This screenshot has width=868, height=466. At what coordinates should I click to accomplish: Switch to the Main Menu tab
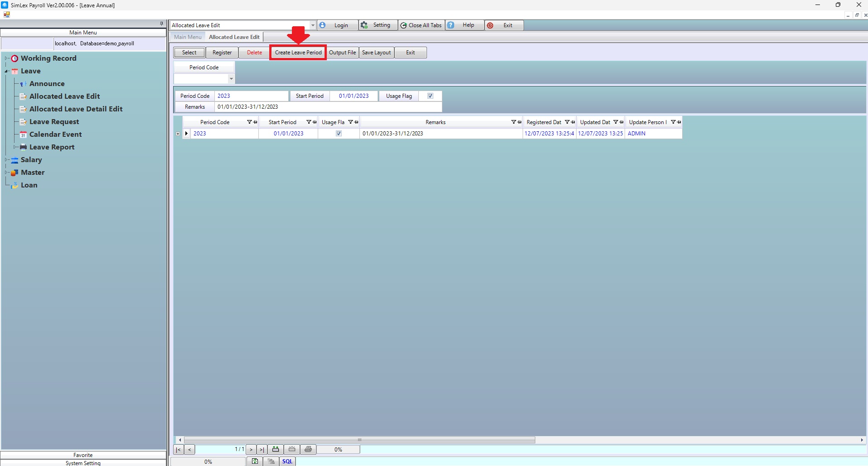tap(188, 37)
